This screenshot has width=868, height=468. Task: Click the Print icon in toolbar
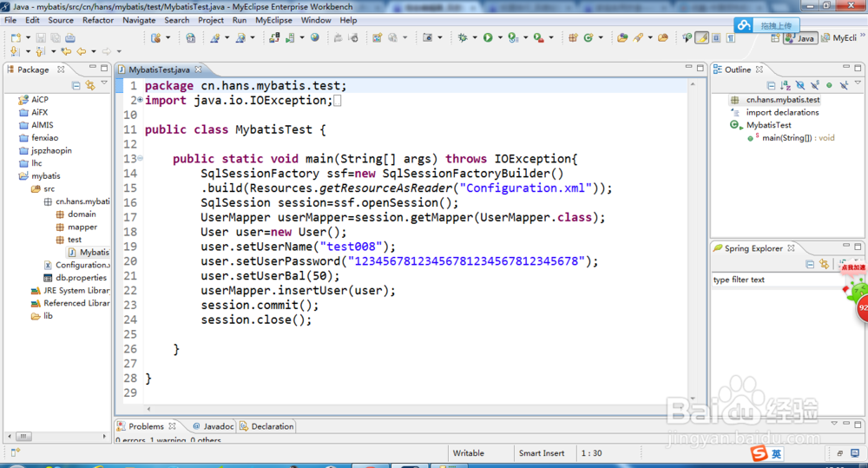pyautogui.click(x=70, y=37)
